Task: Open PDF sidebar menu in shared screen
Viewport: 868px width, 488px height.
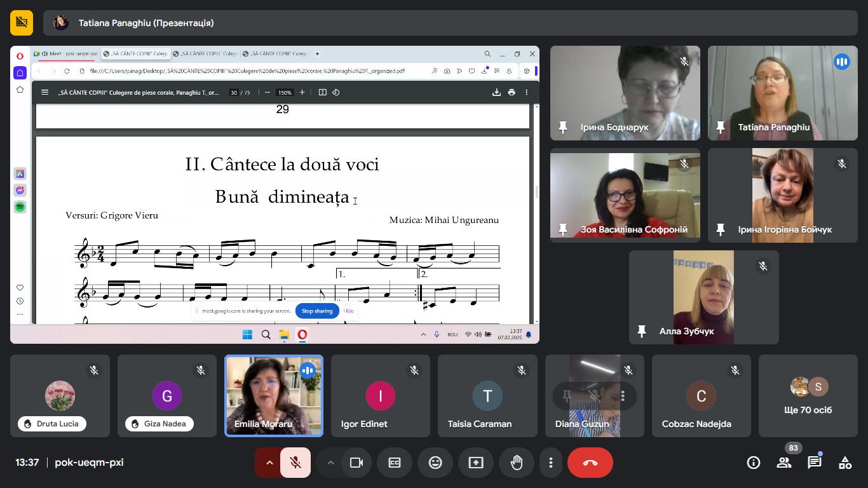Action: pos(44,92)
